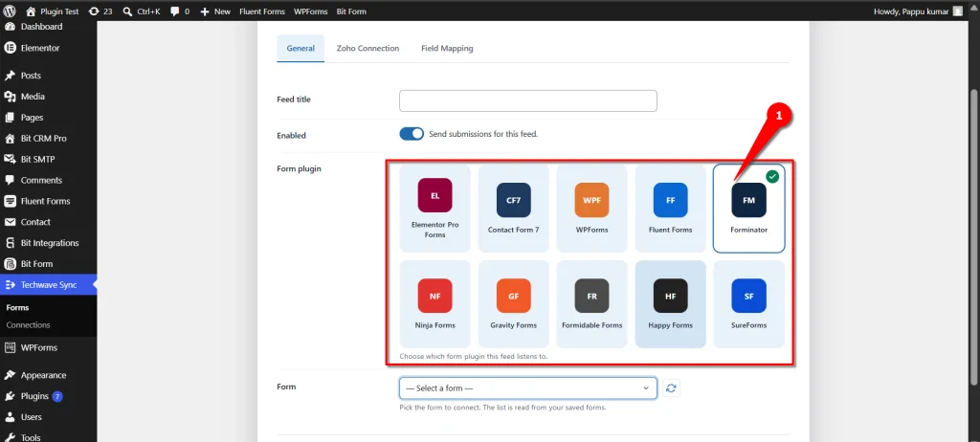Image resolution: width=980 pixels, height=442 pixels.
Task: Go to Dashboard in the sidebar
Action: [x=48, y=27]
